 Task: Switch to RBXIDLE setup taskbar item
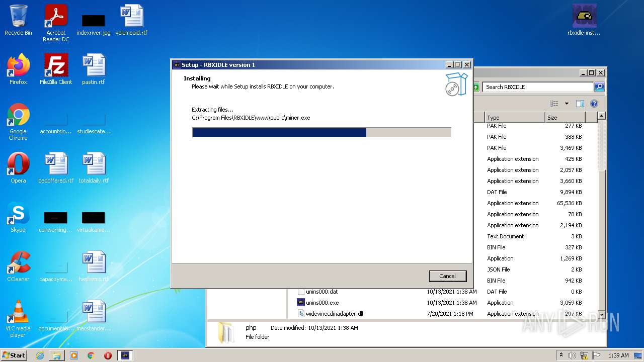125,355
